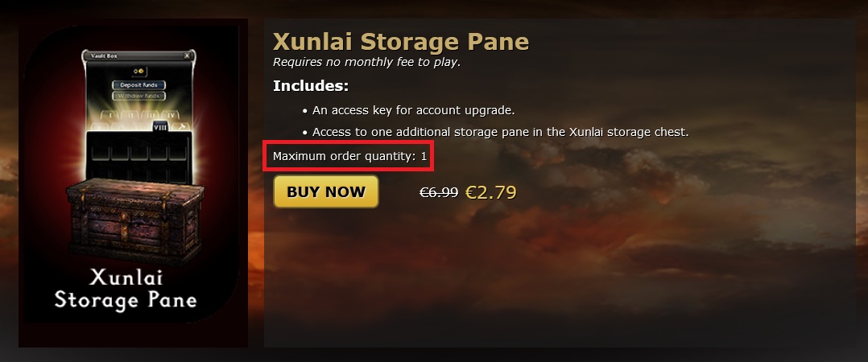The width and height of the screenshot is (868, 362).
Task: Click the BUY NOW button
Action: click(x=325, y=192)
